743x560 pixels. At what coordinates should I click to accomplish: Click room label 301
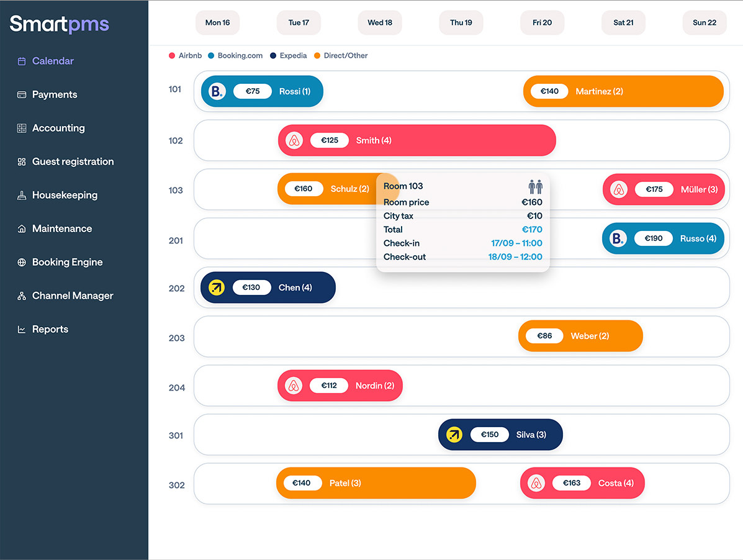click(176, 435)
